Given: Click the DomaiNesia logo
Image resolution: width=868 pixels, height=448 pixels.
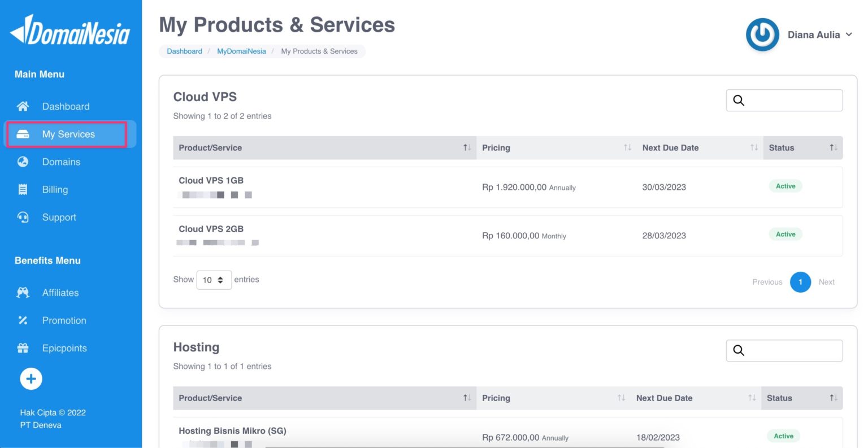Looking at the screenshot, I should pos(70,31).
